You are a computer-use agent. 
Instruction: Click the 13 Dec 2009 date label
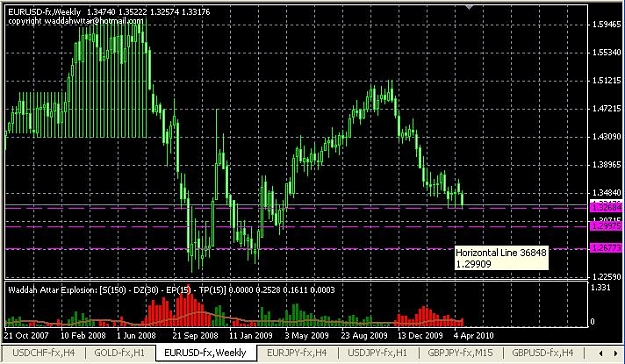click(x=420, y=336)
